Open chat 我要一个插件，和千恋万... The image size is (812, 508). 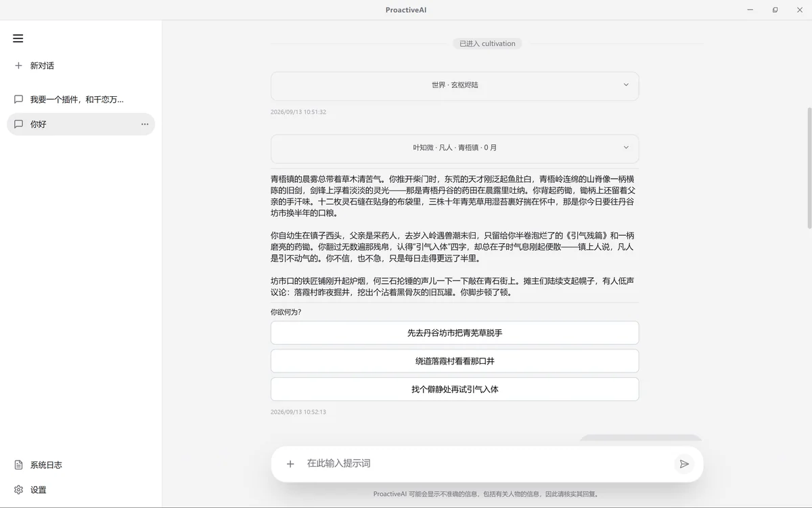pos(81,100)
